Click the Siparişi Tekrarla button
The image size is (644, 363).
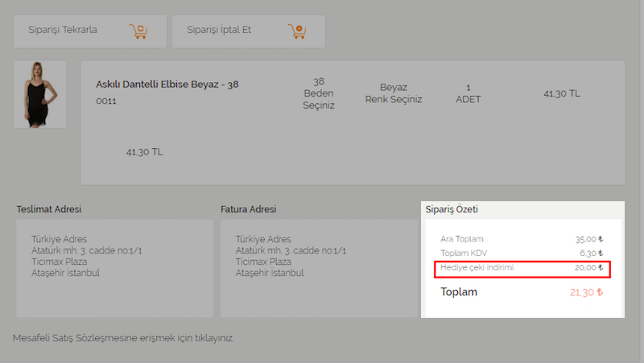coord(90,31)
